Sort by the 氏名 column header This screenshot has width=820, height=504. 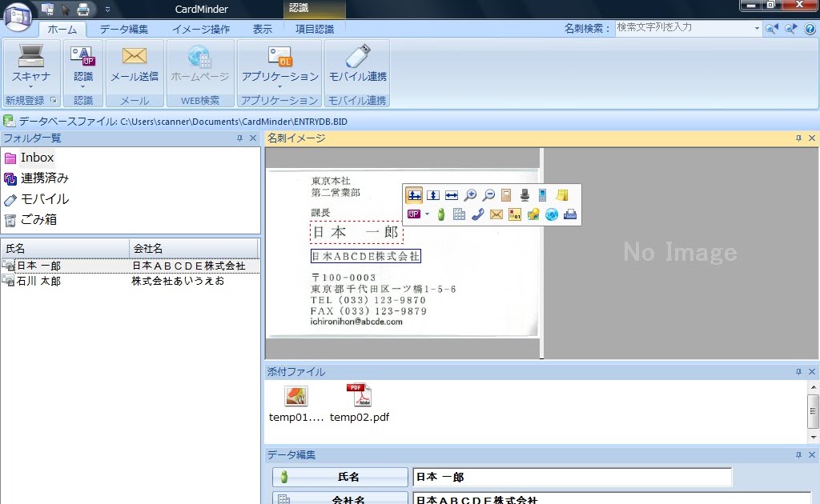(65, 249)
